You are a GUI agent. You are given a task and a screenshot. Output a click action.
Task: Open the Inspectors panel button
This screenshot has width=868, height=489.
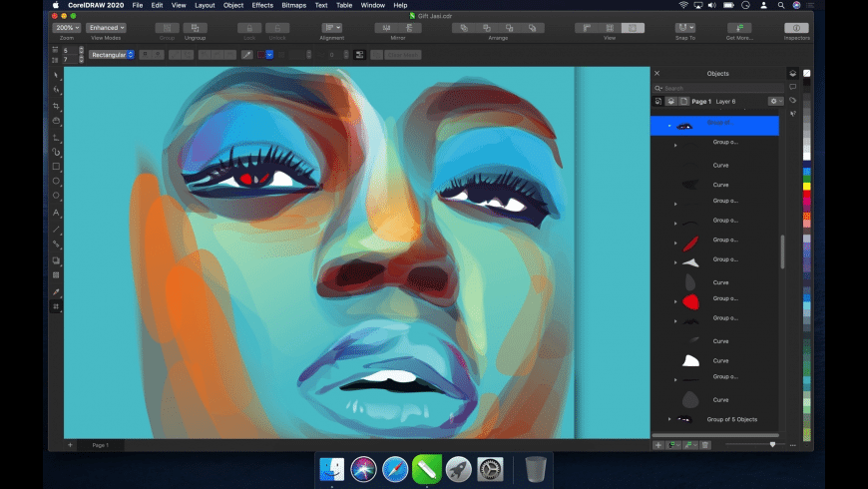click(x=797, y=28)
